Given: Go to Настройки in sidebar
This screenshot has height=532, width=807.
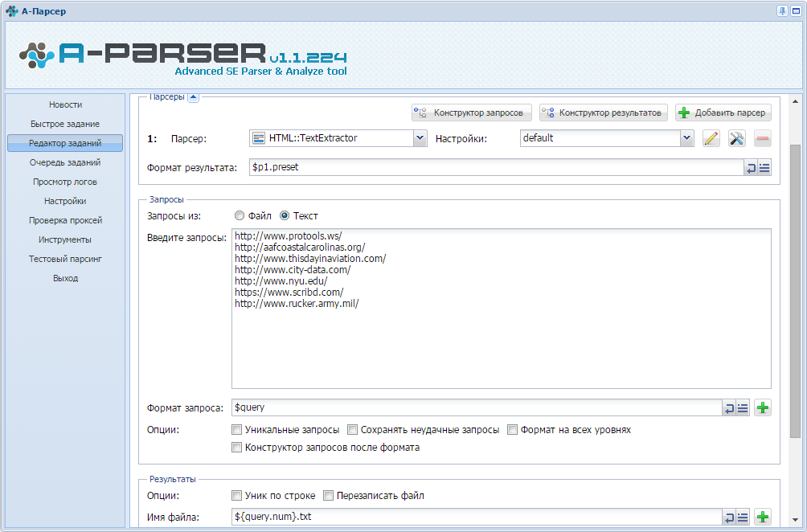Looking at the screenshot, I should [65, 201].
